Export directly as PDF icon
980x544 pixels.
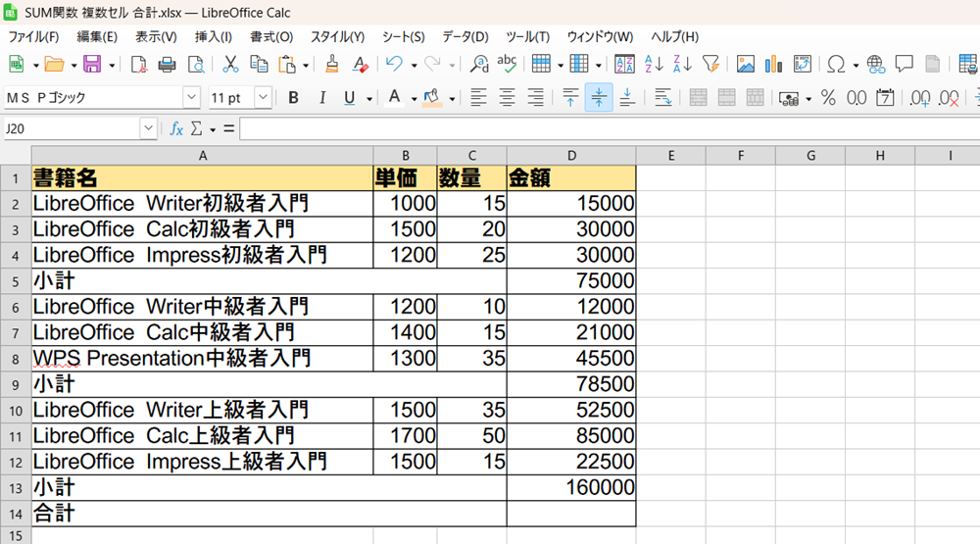139,64
